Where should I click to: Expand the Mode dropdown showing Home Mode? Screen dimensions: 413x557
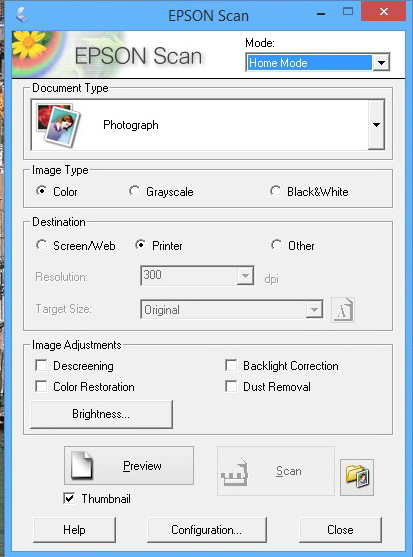(x=381, y=63)
